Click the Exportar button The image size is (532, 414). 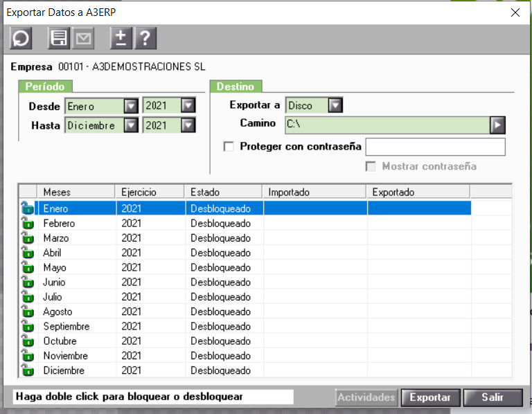(431, 397)
